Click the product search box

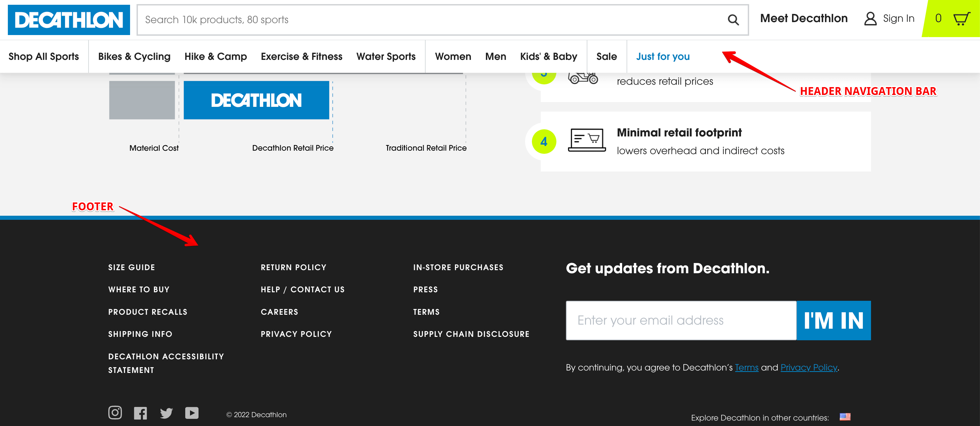(430, 20)
